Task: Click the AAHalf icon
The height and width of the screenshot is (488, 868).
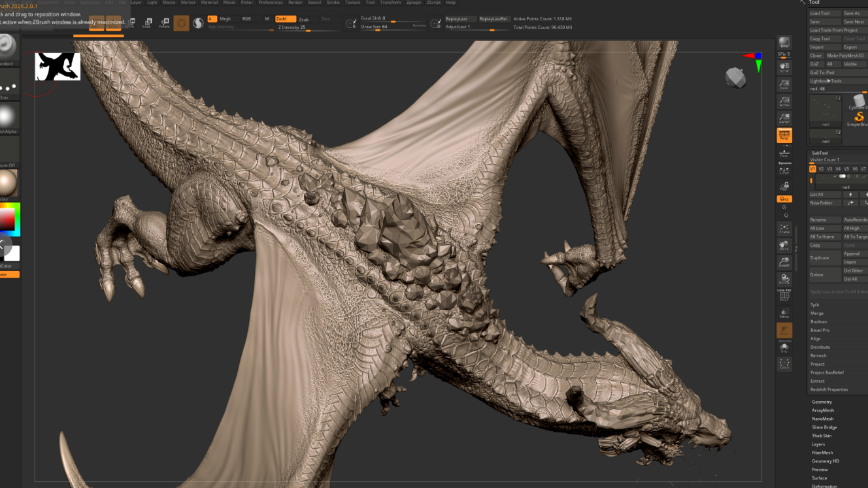Action: [x=784, y=118]
